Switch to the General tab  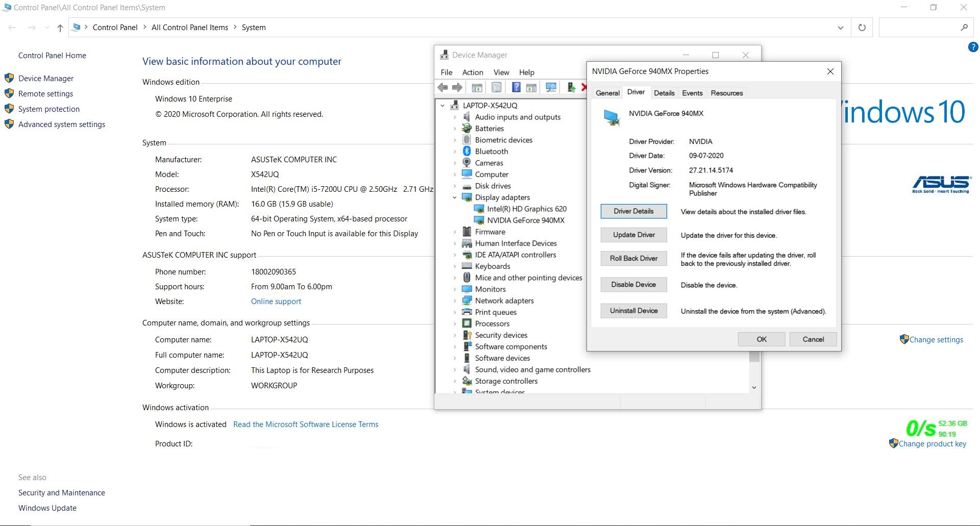point(607,93)
